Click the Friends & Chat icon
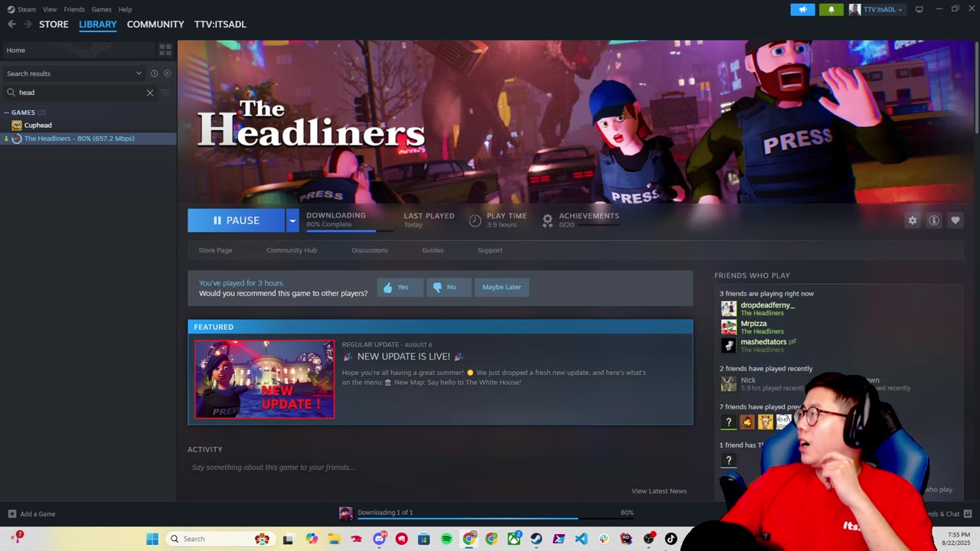The height and width of the screenshot is (551, 980). 968,514
